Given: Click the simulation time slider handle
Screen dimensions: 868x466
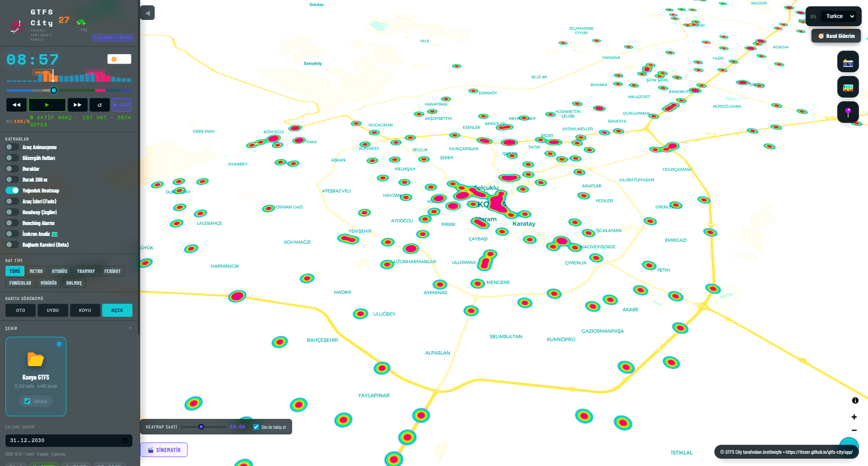Looking at the screenshot, I should [54, 90].
